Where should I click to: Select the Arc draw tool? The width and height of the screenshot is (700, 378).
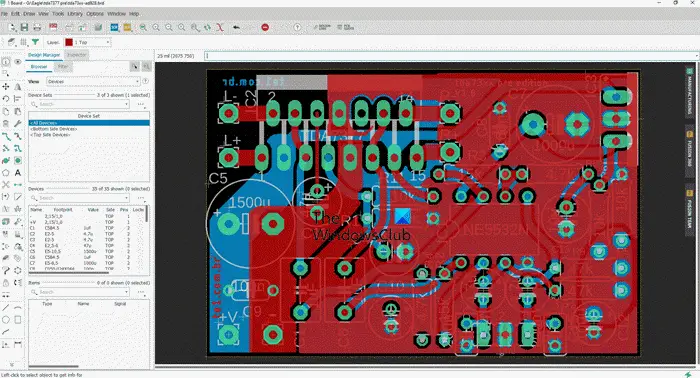18,307
